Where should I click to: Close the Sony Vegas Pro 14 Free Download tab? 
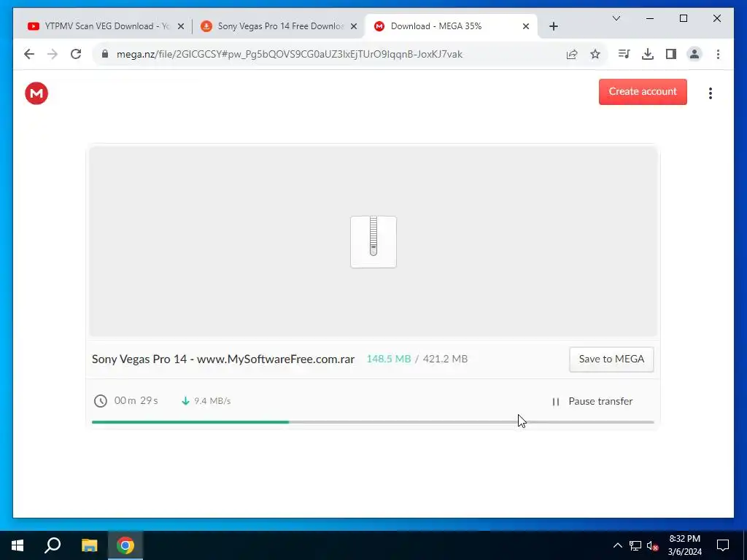click(354, 26)
